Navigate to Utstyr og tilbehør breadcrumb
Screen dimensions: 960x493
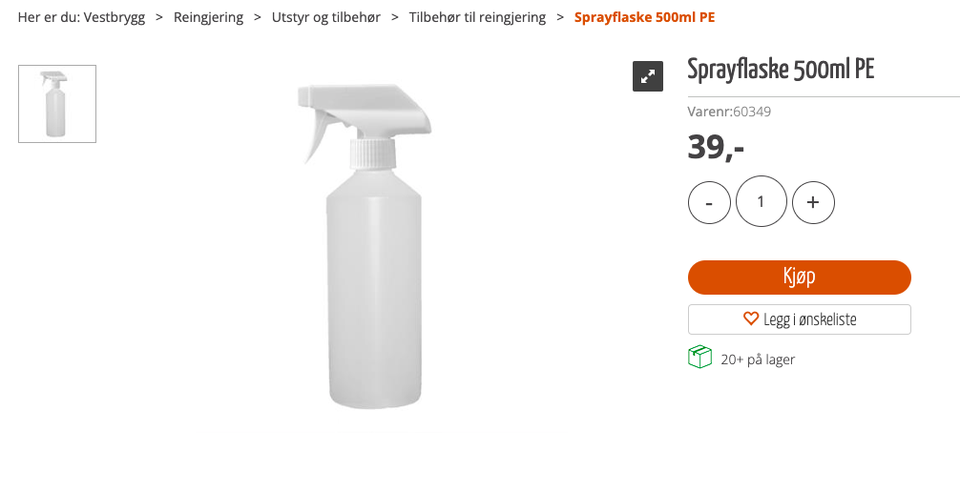[x=326, y=18]
